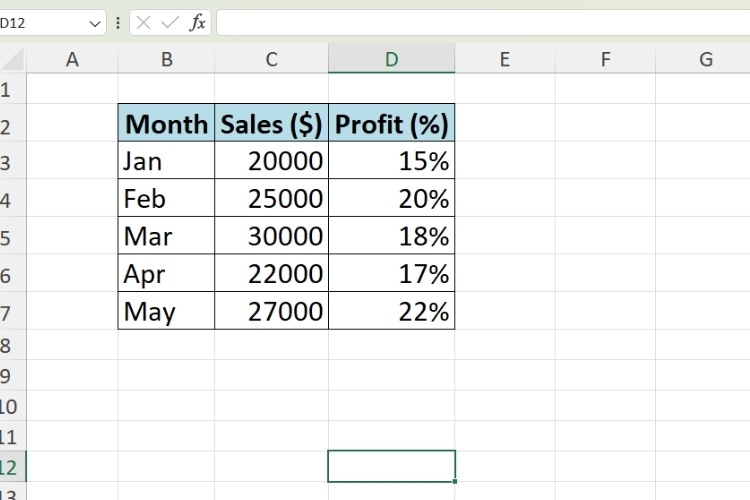The height and width of the screenshot is (500, 750).
Task: Select row 5 header
Action: tap(13, 235)
